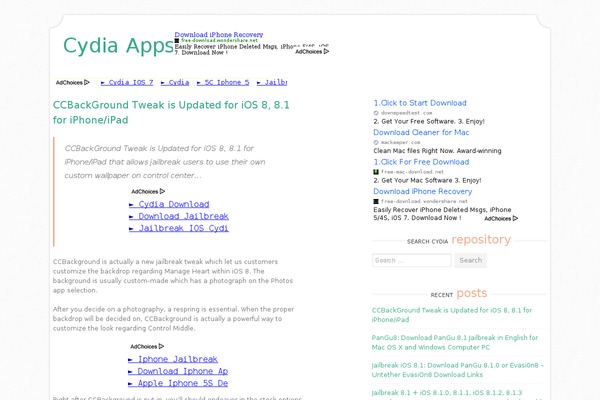Click the Jailbreak IOS Cydi link
The image size is (600, 400).
click(x=179, y=229)
